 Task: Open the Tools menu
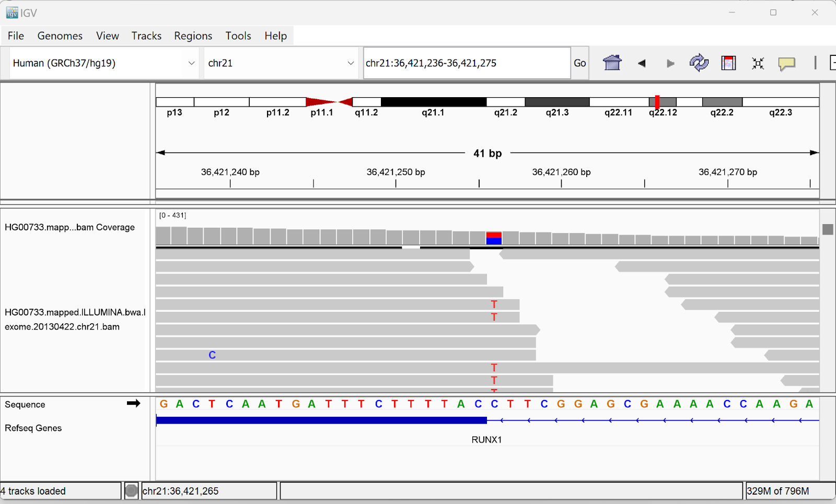(238, 36)
